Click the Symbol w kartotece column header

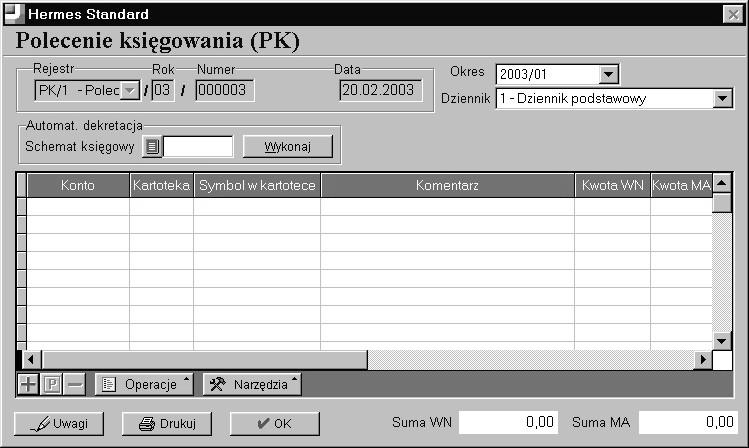(x=257, y=185)
